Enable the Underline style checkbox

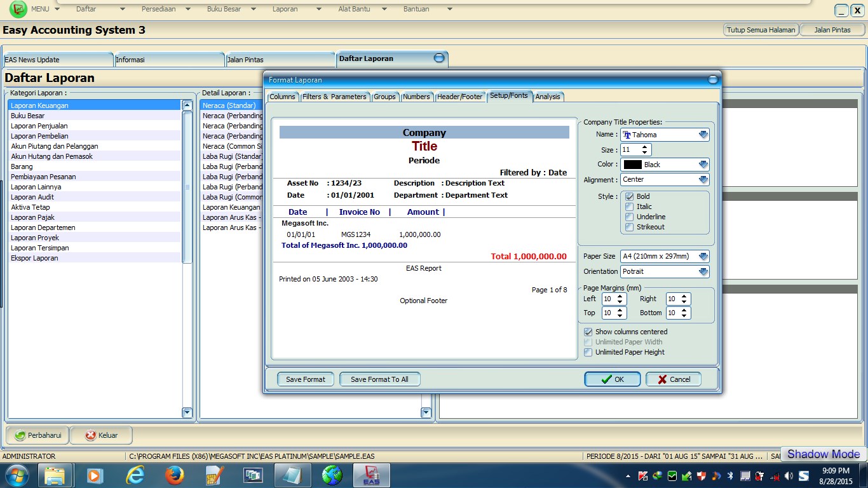[x=630, y=217]
